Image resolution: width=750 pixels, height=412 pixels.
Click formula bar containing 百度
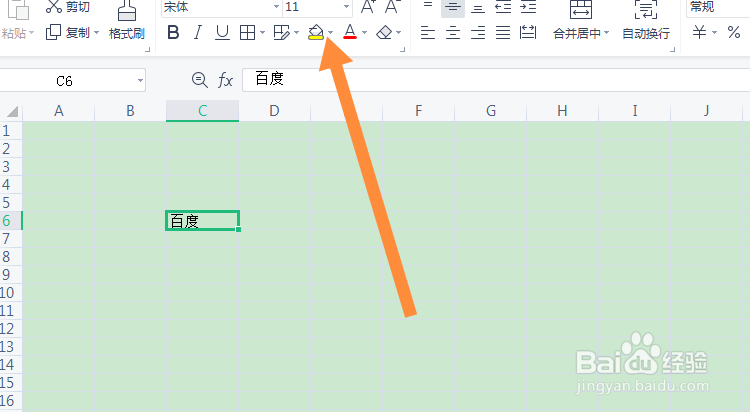coord(496,79)
